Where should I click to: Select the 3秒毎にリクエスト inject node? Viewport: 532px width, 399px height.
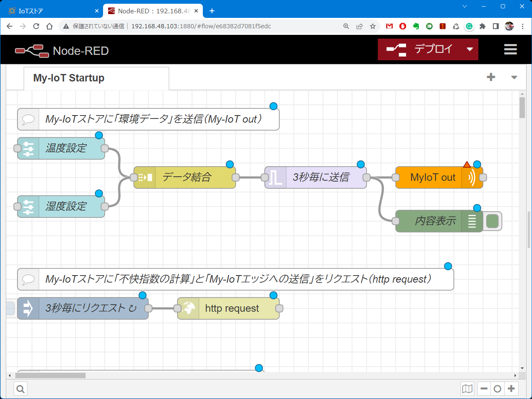click(83, 308)
